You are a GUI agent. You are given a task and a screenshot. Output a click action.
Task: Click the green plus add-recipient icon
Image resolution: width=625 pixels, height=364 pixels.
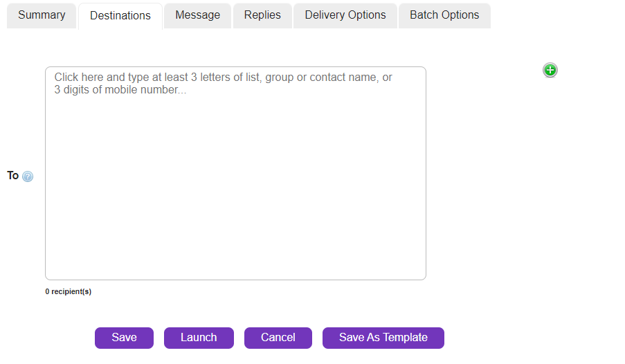point(550,70)
